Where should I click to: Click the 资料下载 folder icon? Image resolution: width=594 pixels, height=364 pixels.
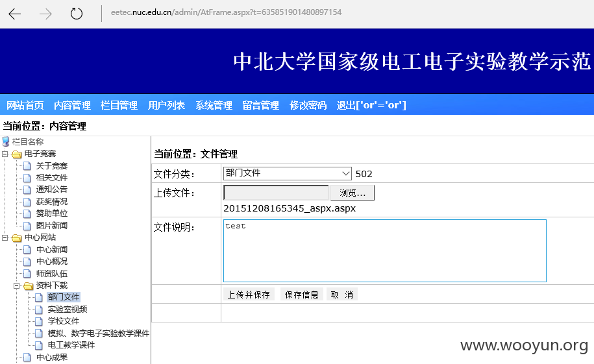[29, 286]
